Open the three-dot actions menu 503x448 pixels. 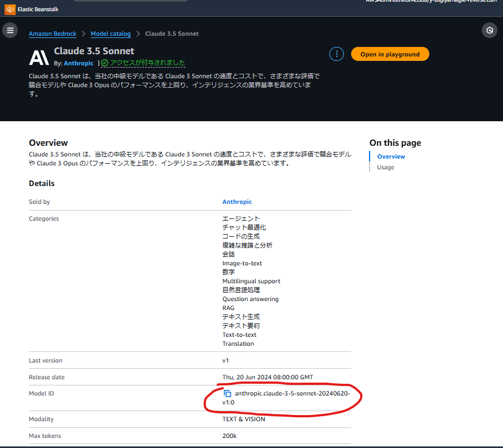point(337,54)
